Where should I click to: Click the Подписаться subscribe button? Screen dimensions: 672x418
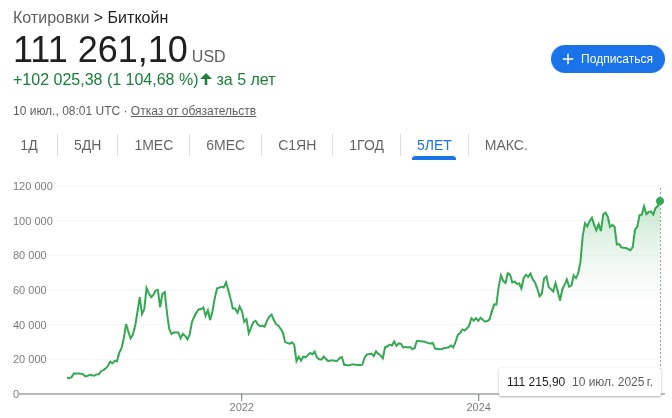pyautogui.click(x=608, y=59)
